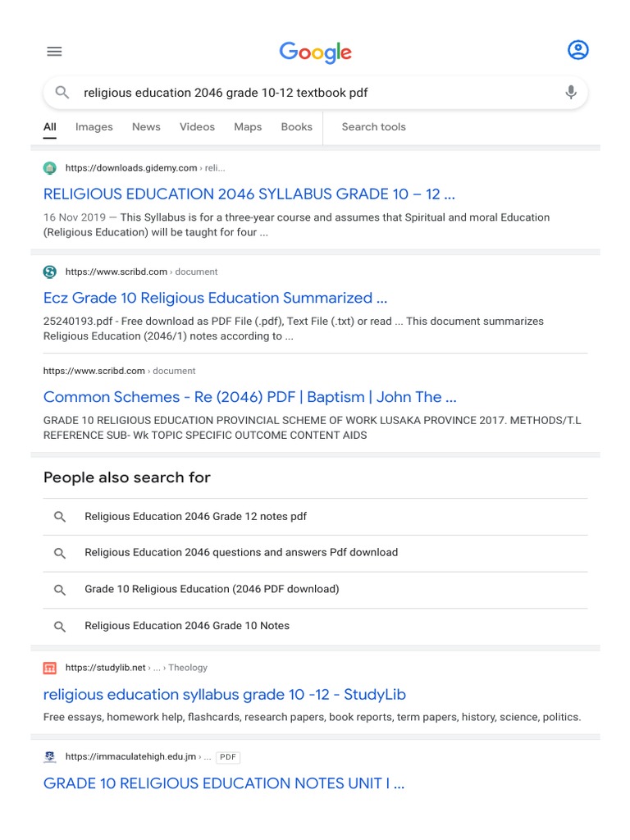Click the immaculatehigh.edu.jm site favicon
This screenshot has height=840, width=630.
[x=50, y=756]
